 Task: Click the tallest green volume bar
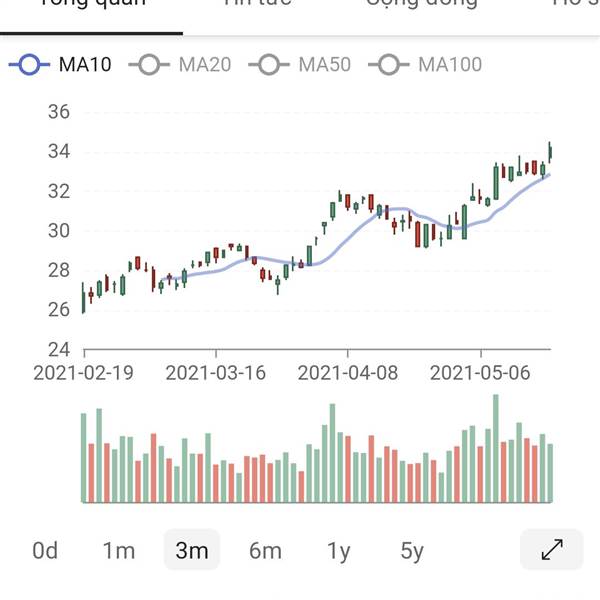(494, 448)
